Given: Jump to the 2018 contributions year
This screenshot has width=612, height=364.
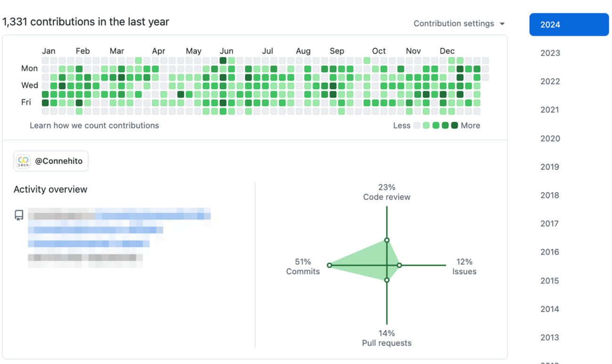Looking at the screenshot, I should (550, 195).
